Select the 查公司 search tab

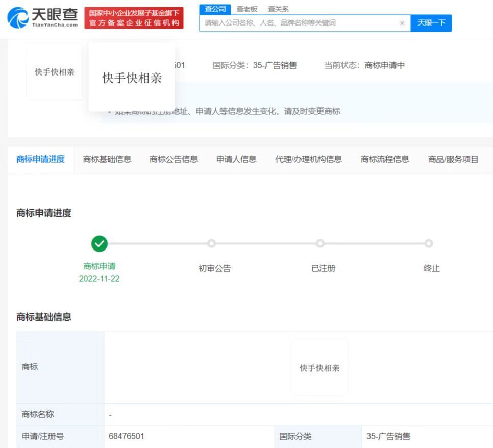[x=215, y=9]
